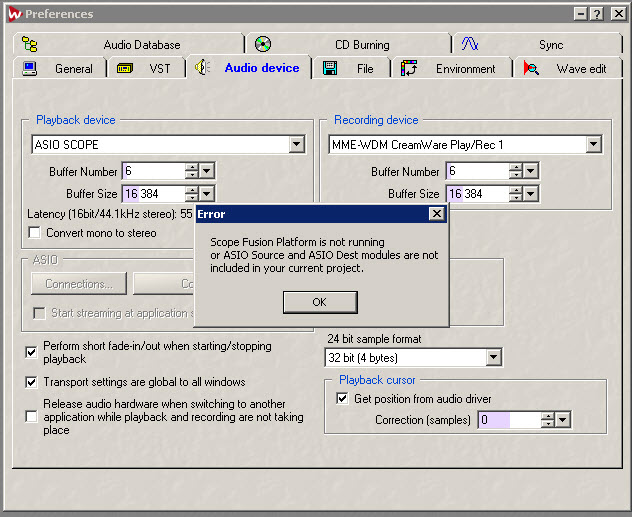Toggle Get position from audio driver
The height and width of the screenshot is (517, 632).
(343, 399)
